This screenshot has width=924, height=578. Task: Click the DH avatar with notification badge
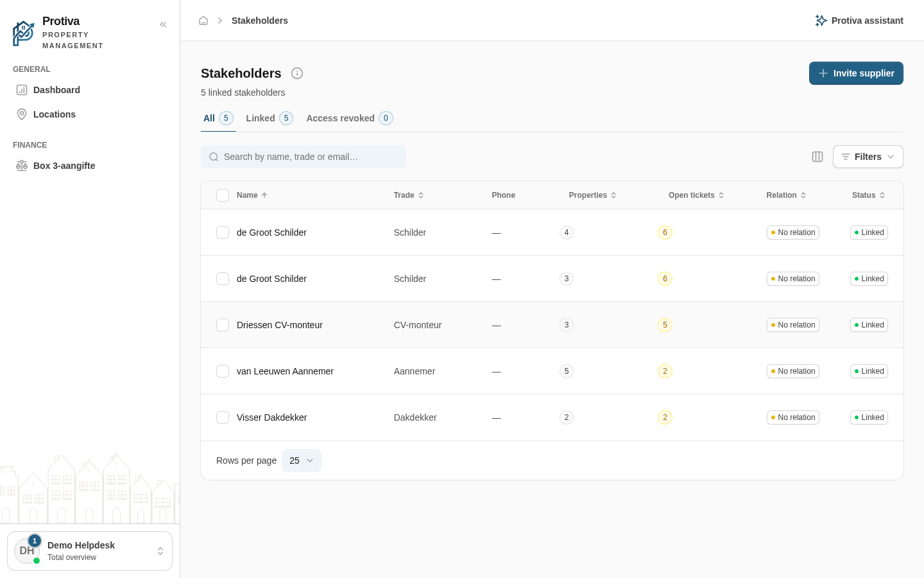coord(27,550)
